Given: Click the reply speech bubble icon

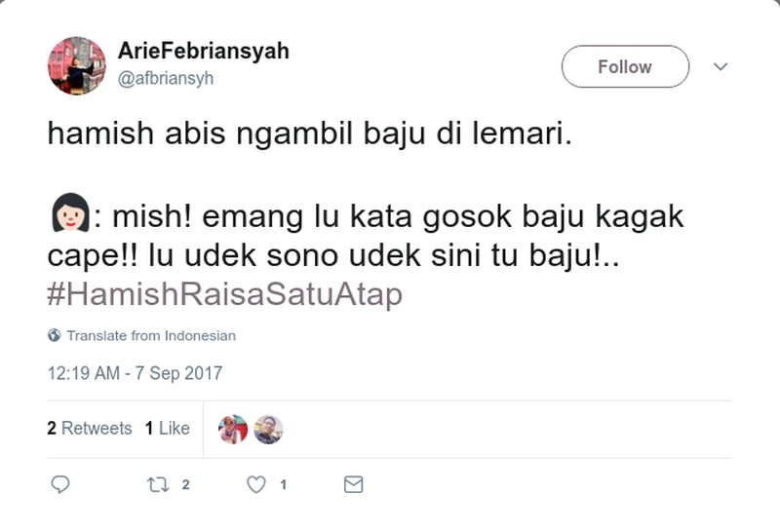Looking at the screenshot, I should coord(59,484).
